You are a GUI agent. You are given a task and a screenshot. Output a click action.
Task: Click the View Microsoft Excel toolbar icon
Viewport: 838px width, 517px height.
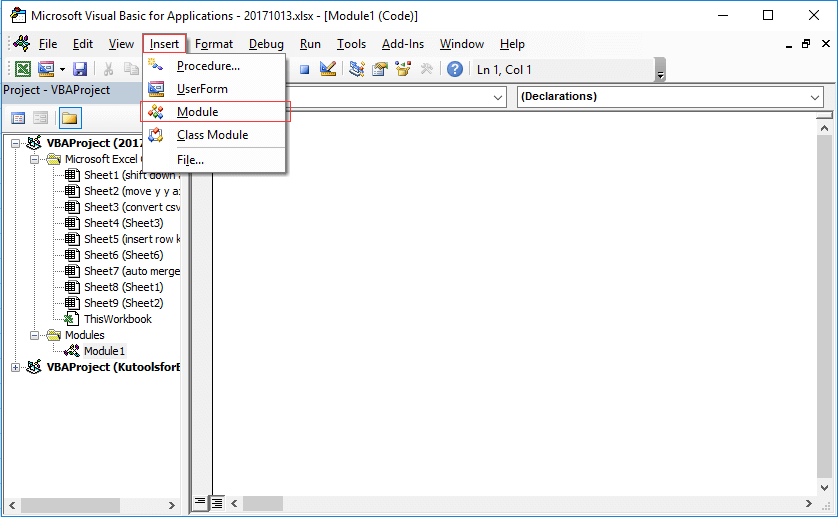point(23,69)
